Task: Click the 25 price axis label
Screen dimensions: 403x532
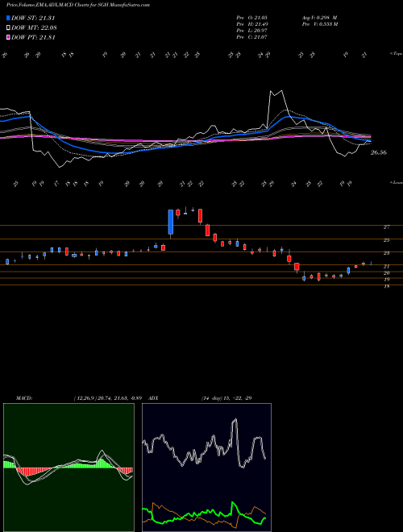Action: [386, 240]
